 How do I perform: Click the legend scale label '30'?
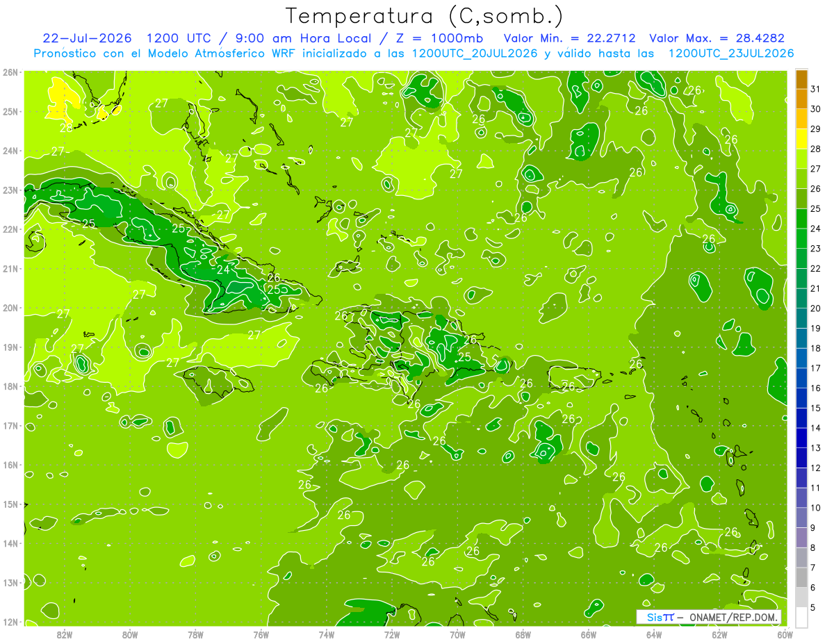(x=816, y=109)
